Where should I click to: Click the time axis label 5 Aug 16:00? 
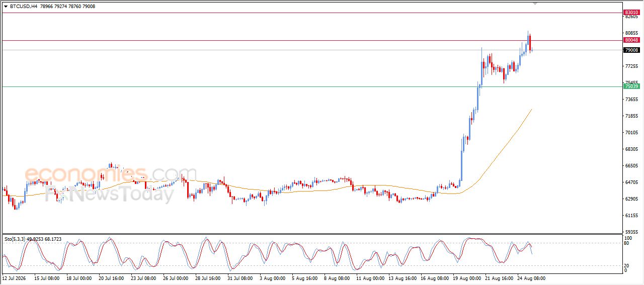click(x=305, y=278)
